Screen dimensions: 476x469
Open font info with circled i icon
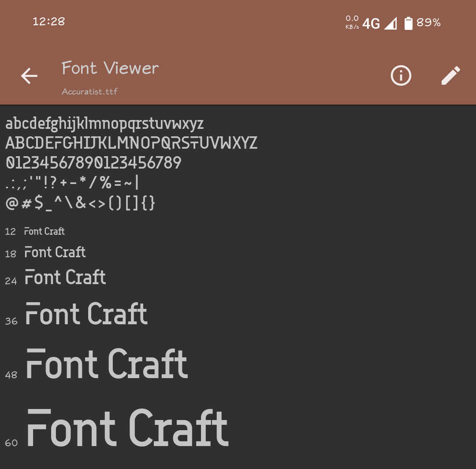401,75
